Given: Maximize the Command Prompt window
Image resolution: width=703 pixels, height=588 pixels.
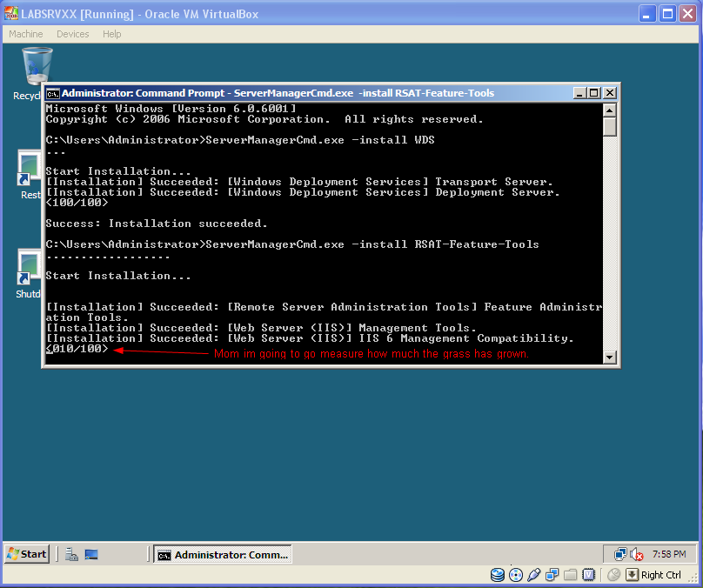Looking at the screenshot, I should coord(594,93).
